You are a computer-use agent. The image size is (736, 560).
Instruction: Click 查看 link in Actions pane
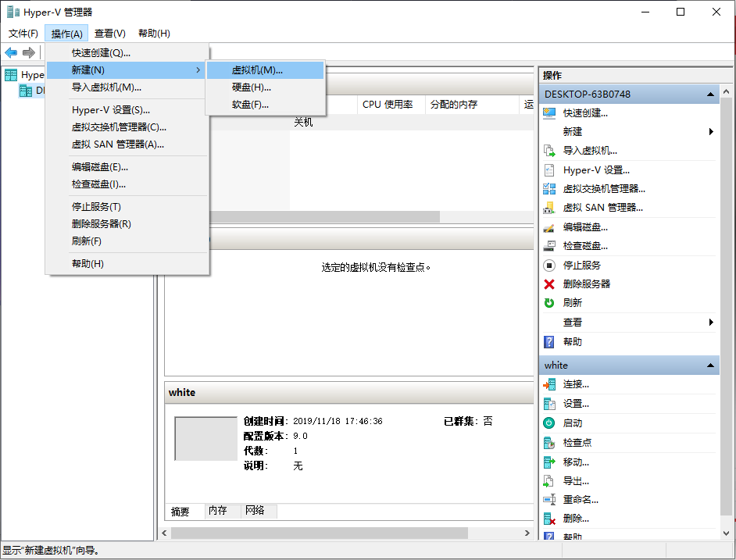coord(572,322)
